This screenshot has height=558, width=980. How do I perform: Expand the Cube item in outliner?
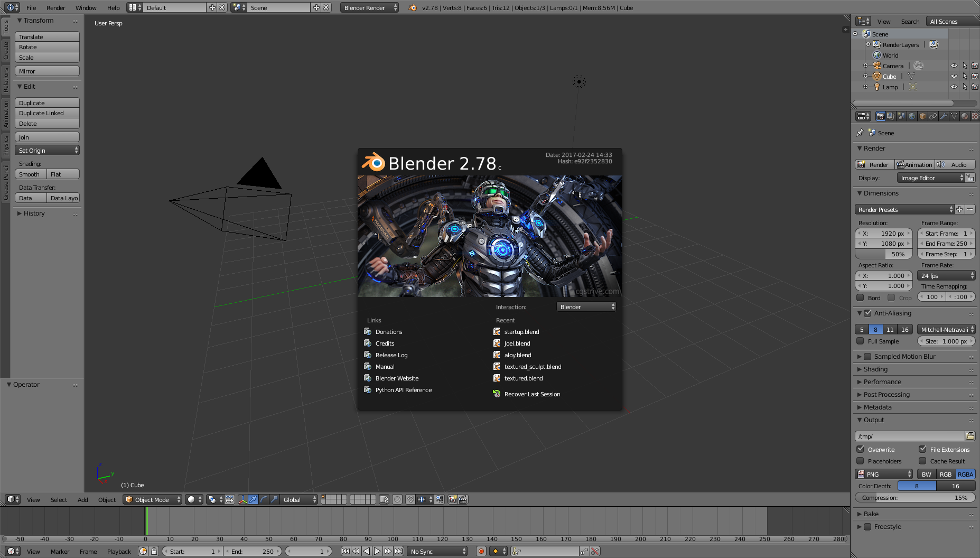(865, 76)
